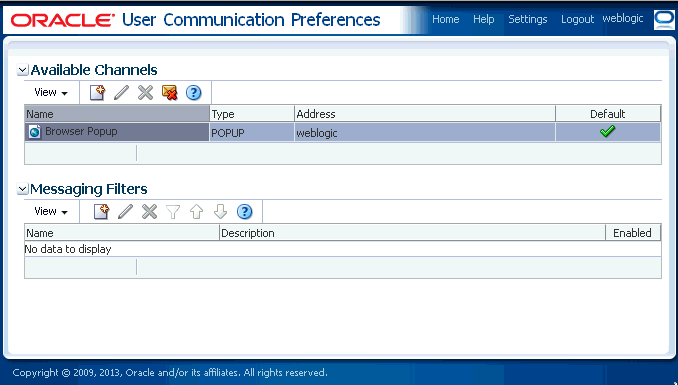Click envelope with red X icon in Available Channels

click(x=170, y=93)
